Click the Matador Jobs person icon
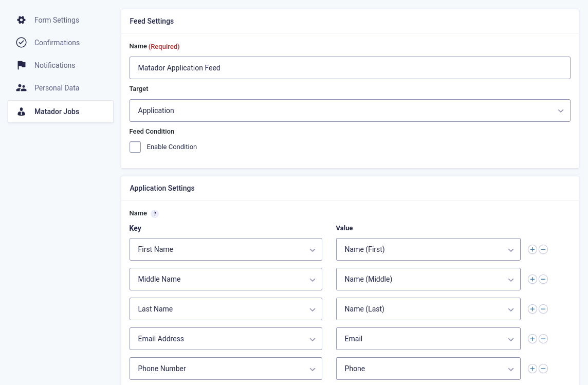Image resolution: width=588 pixels, height=385 pixels. pos(22,112)
